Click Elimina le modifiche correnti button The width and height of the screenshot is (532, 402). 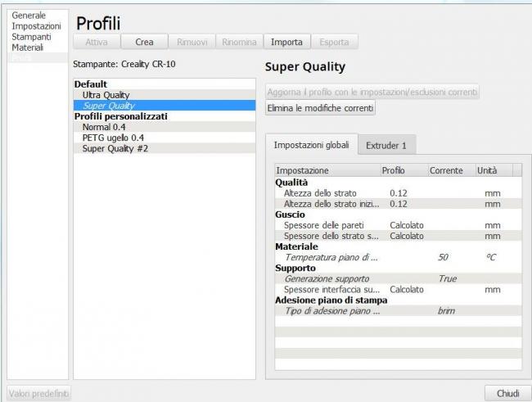321,108
